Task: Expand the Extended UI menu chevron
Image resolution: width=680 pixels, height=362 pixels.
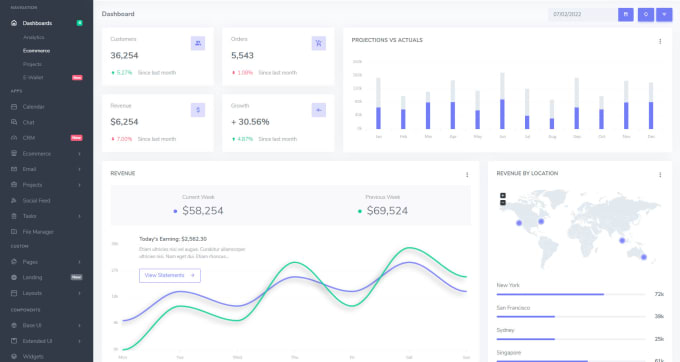Action: [x=79, y=341]
